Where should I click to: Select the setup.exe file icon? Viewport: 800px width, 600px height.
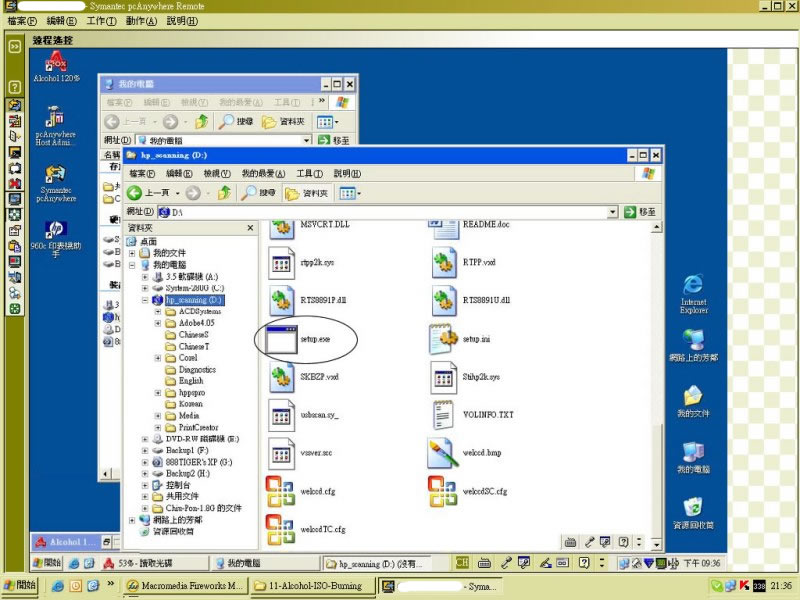282,339
